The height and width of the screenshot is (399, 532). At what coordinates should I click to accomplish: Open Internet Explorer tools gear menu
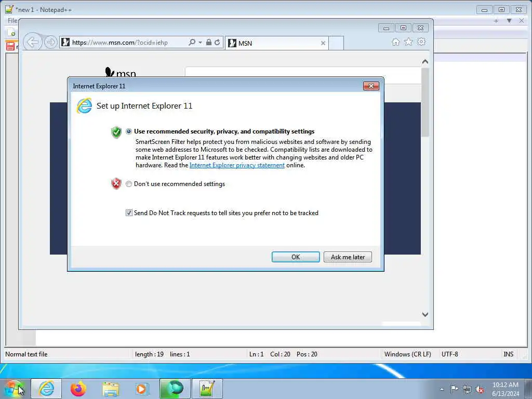[421, 42]
